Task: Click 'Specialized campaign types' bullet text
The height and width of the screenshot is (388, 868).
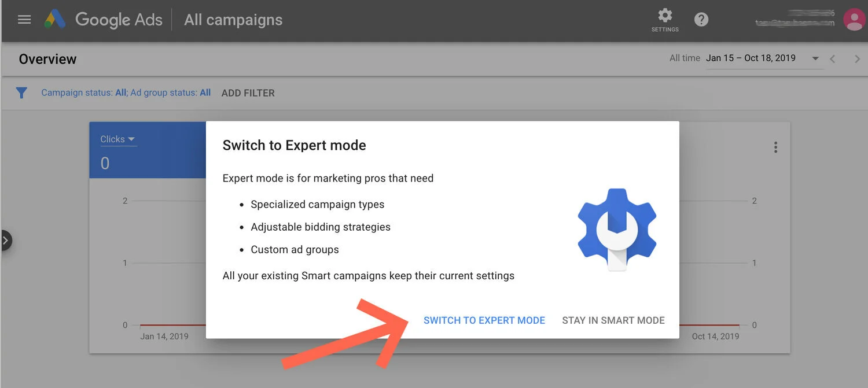Action: coord(318,204)
